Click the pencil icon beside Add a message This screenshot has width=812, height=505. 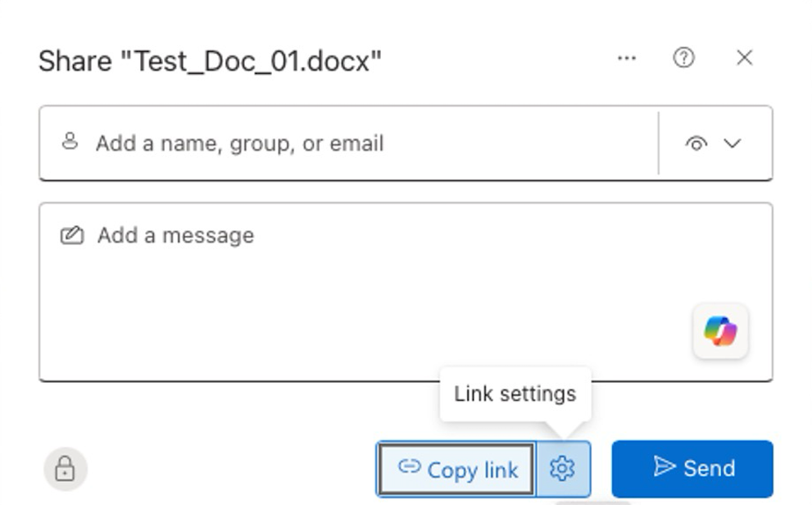tap(74, 235)
